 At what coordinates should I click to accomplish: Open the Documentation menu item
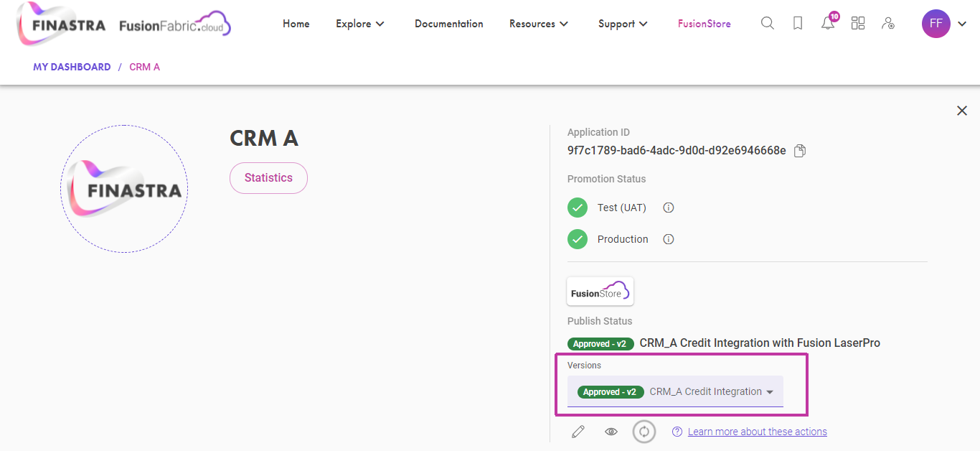pos(449,24)
